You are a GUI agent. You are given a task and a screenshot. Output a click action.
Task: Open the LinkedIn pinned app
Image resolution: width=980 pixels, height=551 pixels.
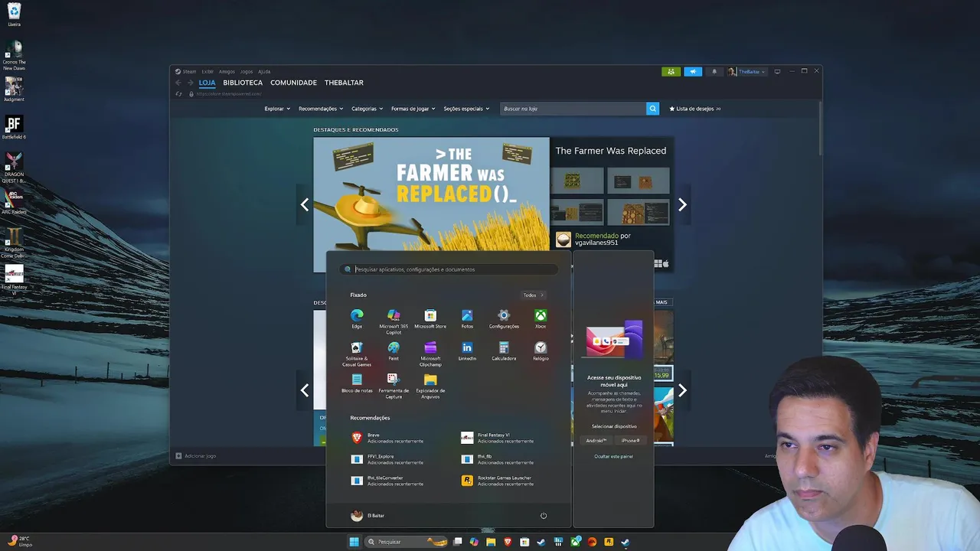point(467,350)
